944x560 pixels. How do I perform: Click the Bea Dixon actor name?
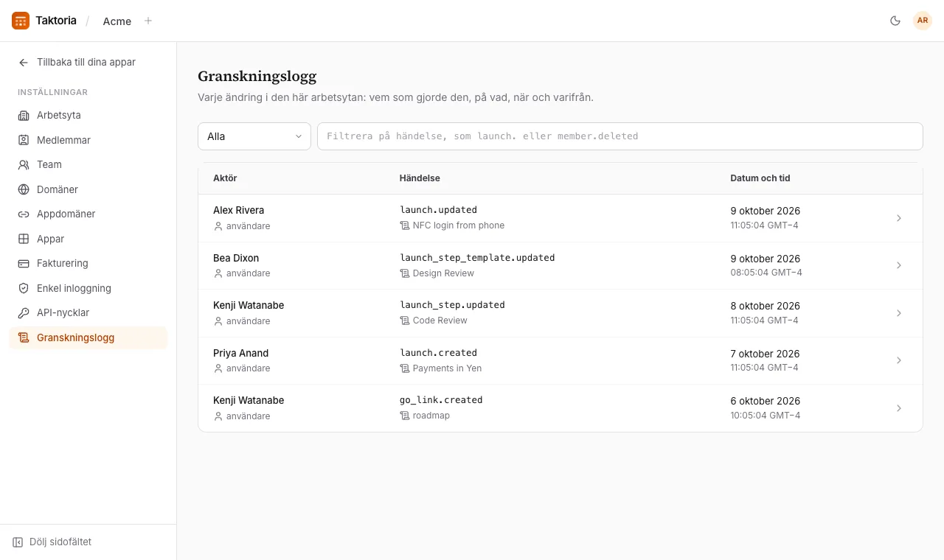click(236, 258)
